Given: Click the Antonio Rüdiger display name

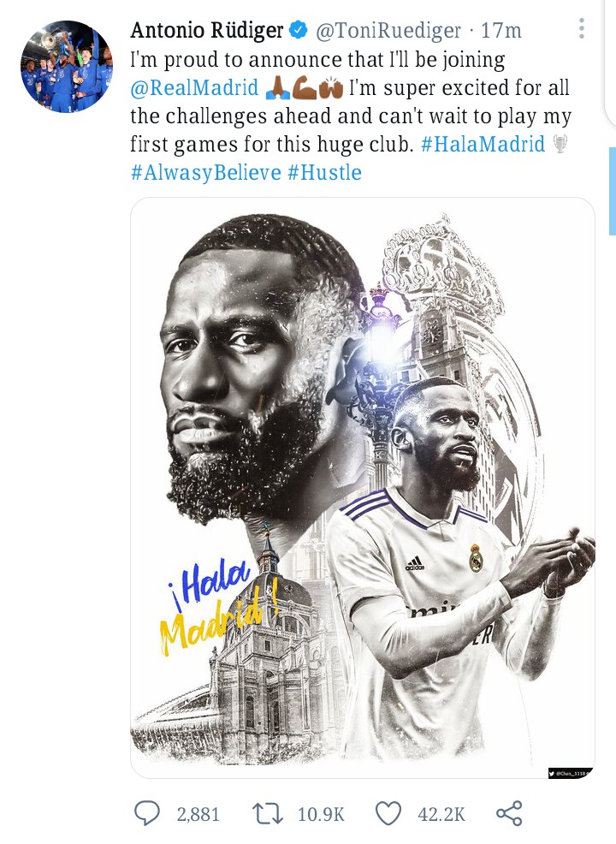Looking at the screenshot, I should (206, 30).
